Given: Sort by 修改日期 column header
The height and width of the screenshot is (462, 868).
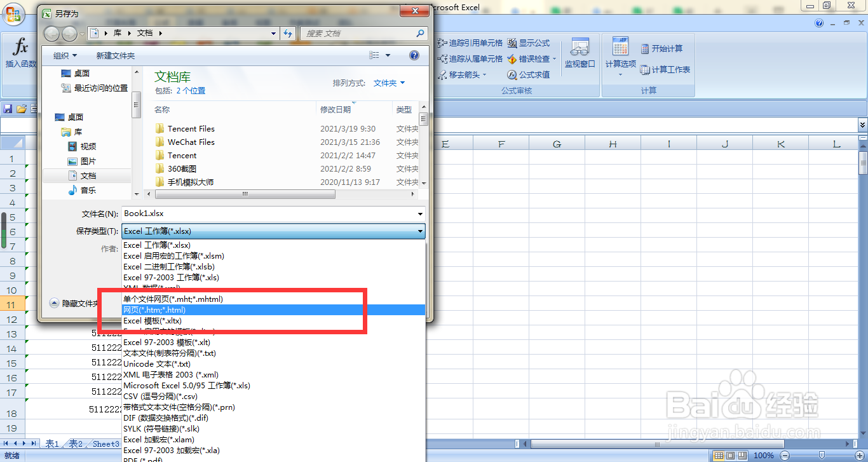Looking at the screenshot, I should coord(354,109).
